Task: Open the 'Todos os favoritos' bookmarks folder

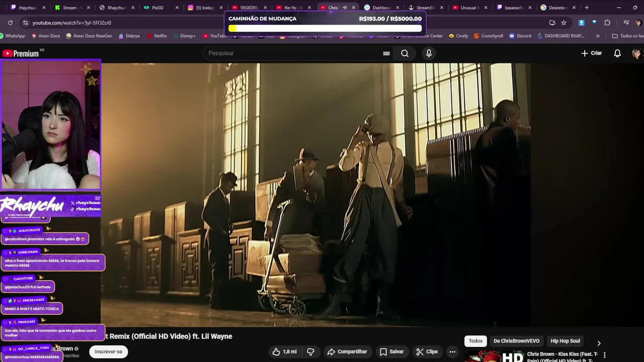Action: coord(627,36)
